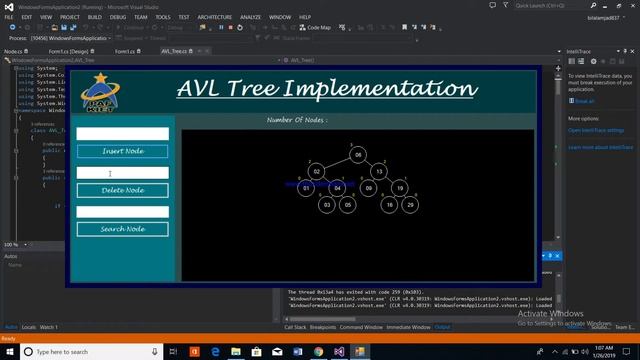Stop debugging with the red square icon

tap(231, 27)
